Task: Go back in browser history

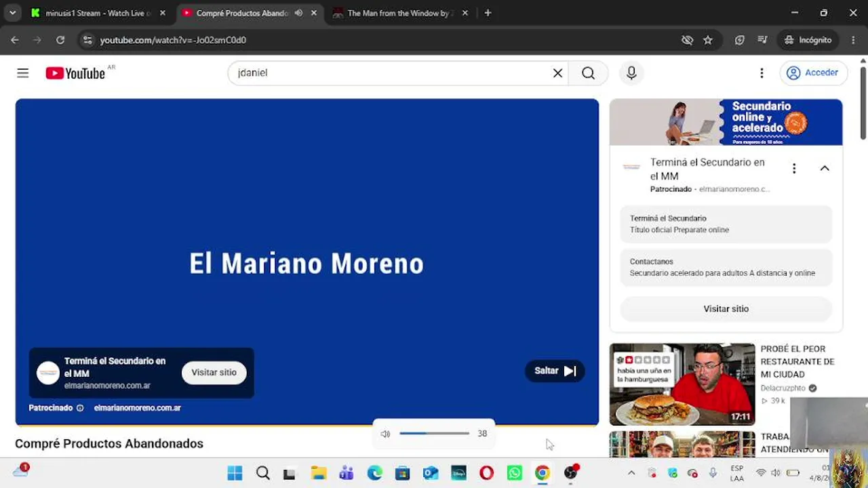Action: click(15, 40)
